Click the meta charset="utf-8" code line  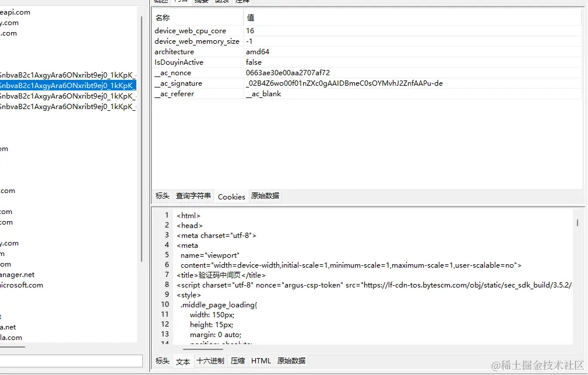[216, 236]
